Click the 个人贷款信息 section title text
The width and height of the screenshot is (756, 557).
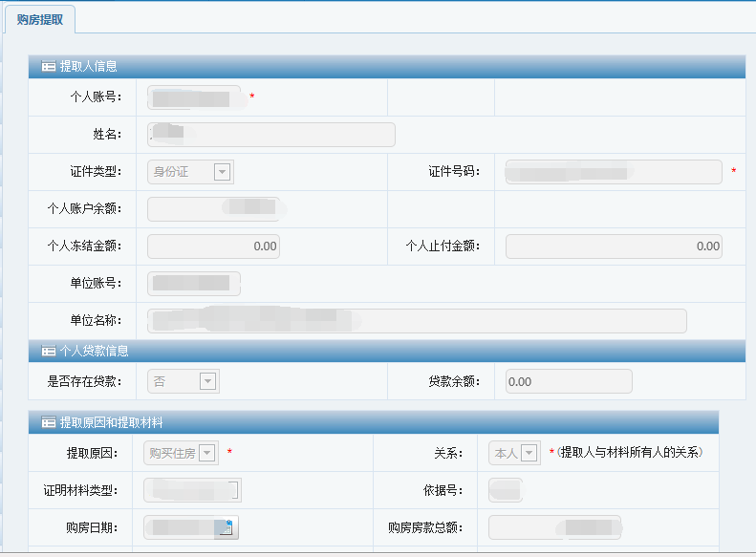click(x=94, y=351)
